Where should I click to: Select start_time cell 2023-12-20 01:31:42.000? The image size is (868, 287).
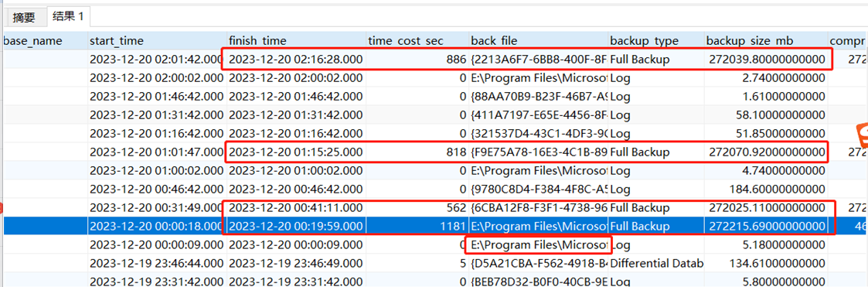157,115
